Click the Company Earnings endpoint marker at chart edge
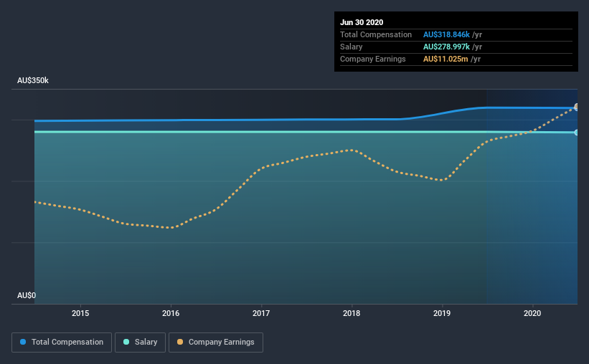The image size is (589, 364). (576, 107)
